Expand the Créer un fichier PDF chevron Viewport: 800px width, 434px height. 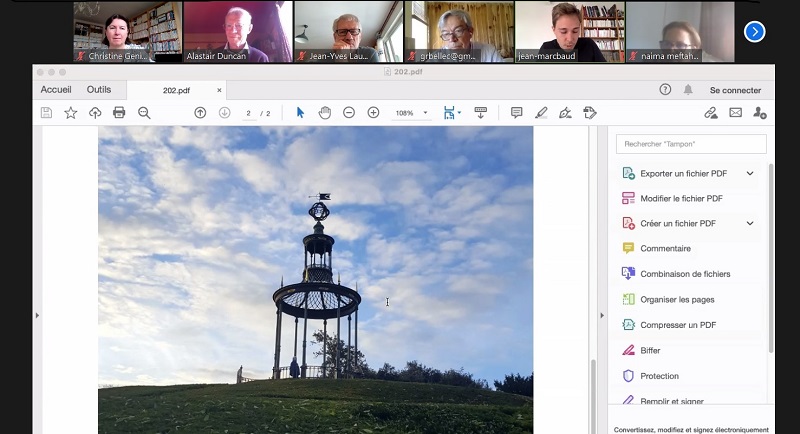pyautogui.click(x=750, y=223)
